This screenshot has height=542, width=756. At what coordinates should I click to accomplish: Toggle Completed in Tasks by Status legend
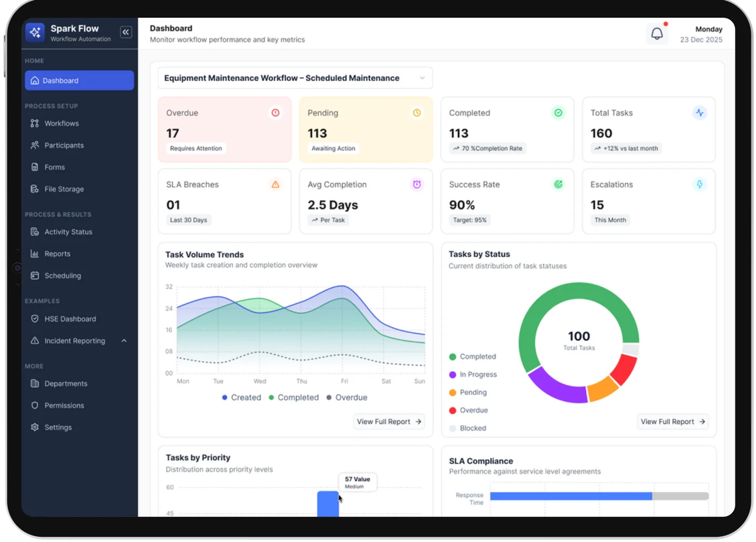(x=473, y=357)
